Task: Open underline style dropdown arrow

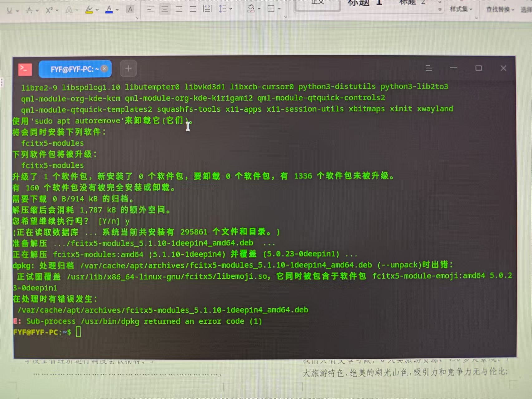Action: pos(17,11)
